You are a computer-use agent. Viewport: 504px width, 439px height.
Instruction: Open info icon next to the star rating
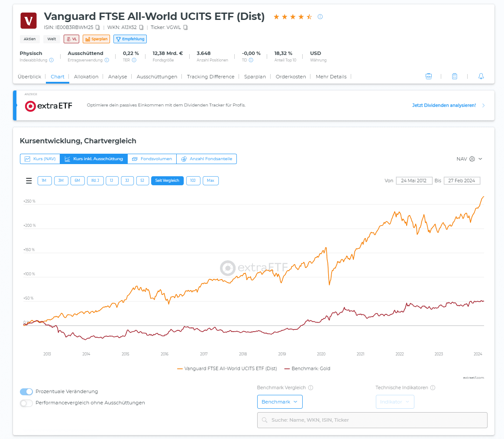click(320, 17)
